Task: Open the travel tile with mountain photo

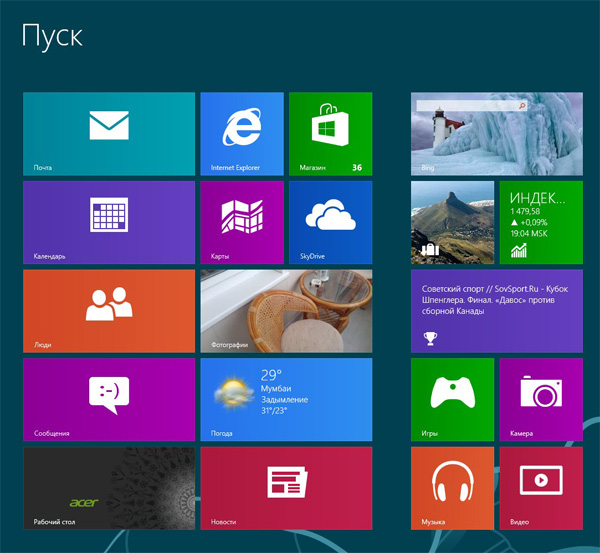Action: (x=452, y=222)
